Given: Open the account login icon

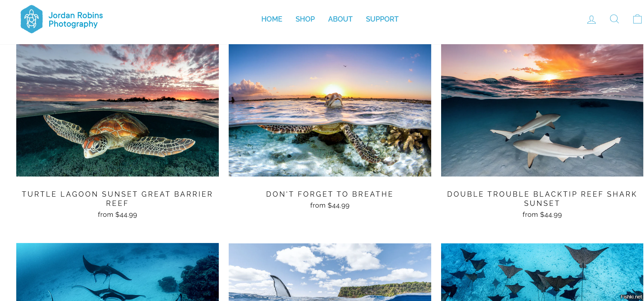Looking at the screenshot, I should (591, 19).
